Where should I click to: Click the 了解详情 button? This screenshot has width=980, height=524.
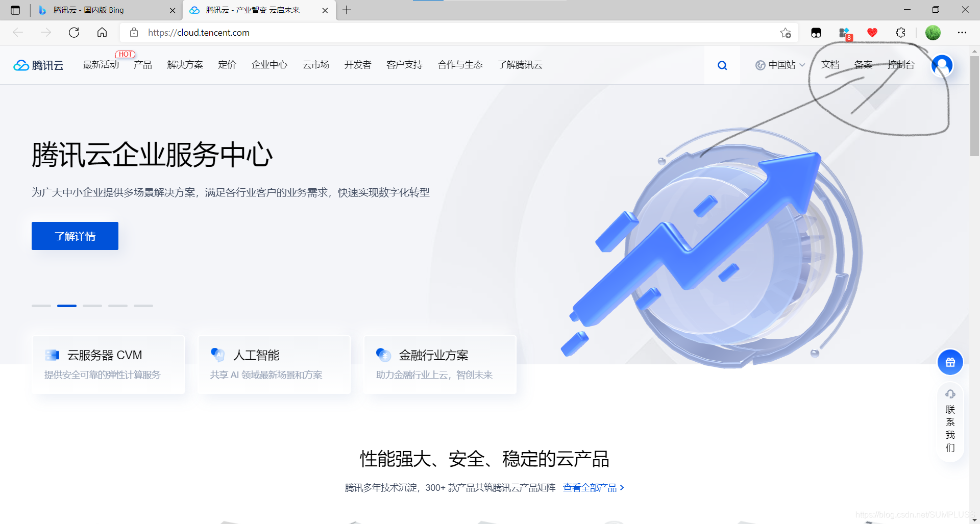point(75,236)
